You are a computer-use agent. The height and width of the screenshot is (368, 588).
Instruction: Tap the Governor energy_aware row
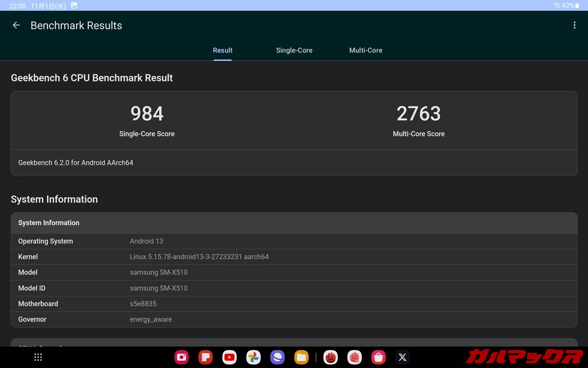tap(294, 319)
